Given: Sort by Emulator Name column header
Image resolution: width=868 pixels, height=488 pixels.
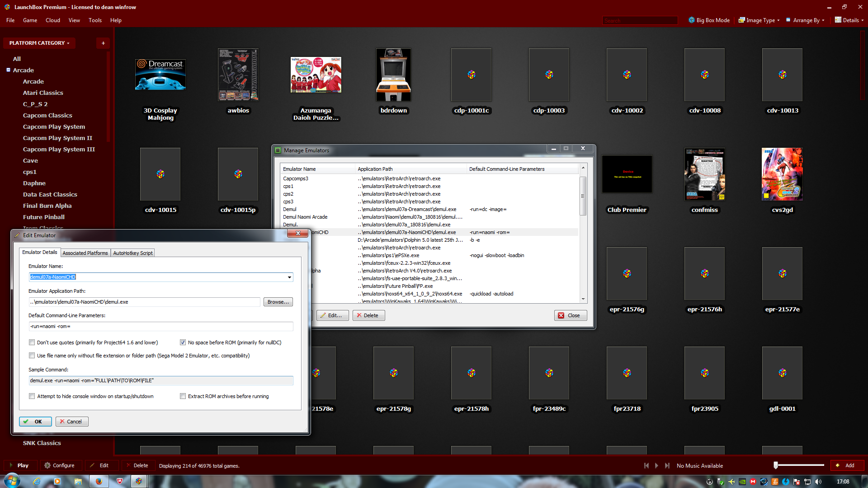Looking at the screenshot, I should pos(317,169).
